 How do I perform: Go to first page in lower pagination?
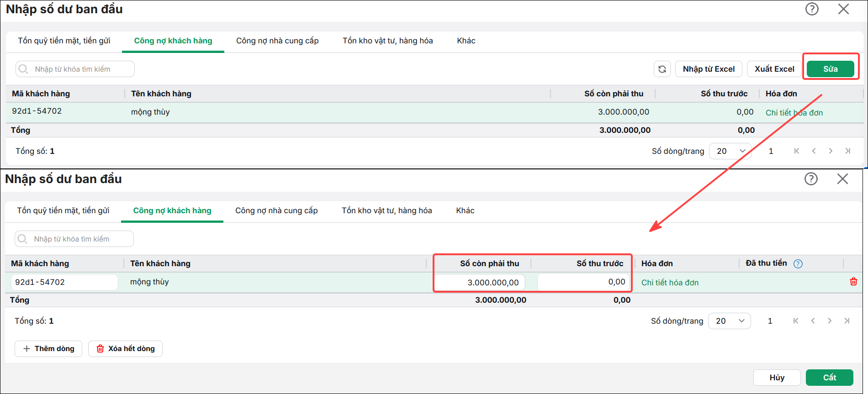(796, 321)
